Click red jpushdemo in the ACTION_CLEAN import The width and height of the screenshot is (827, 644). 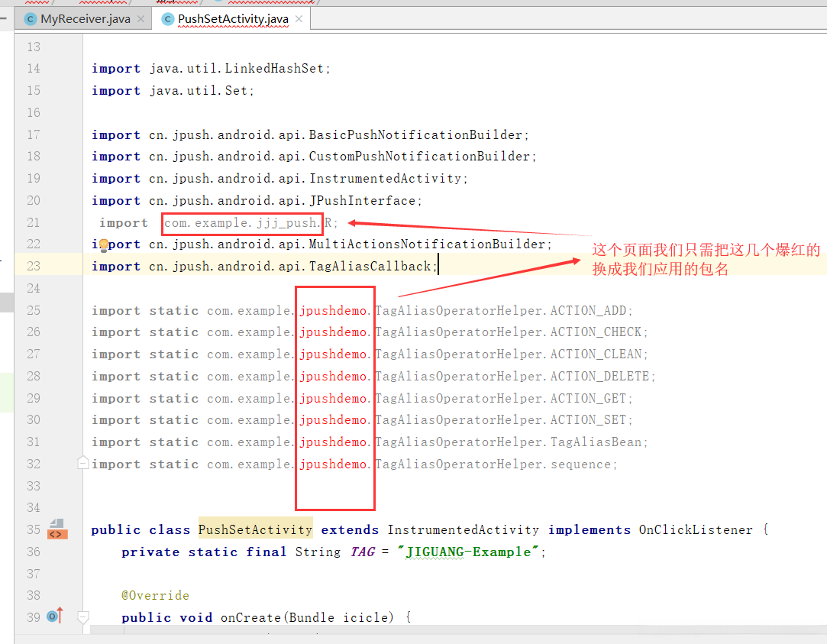pos(333,354)
